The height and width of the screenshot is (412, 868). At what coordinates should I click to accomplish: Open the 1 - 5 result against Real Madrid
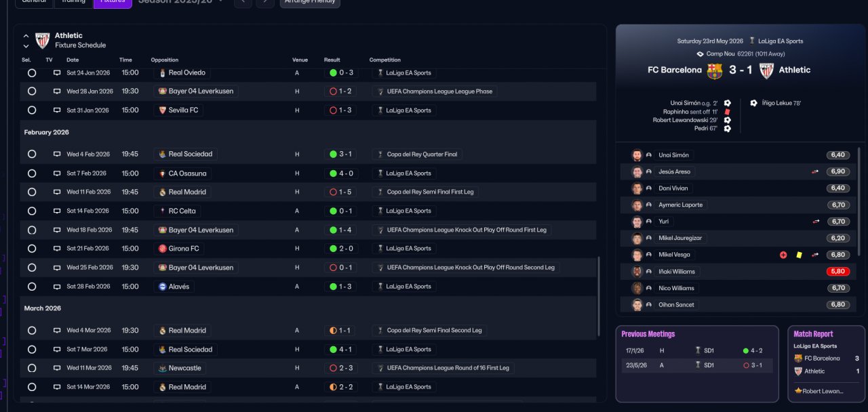[x=341, y=192]
